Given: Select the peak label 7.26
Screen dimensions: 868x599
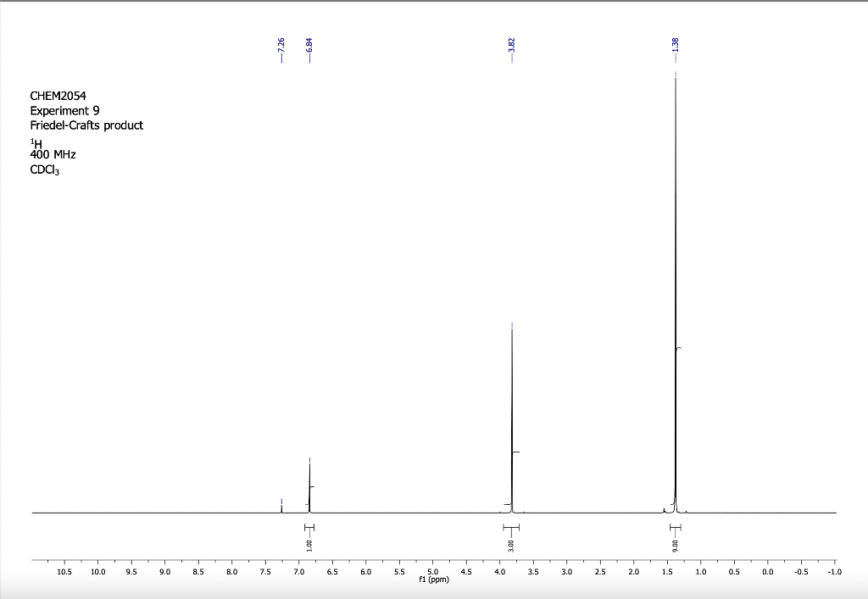Looking at the screenshot, I should pyautogui.click(x=282, y=47).
